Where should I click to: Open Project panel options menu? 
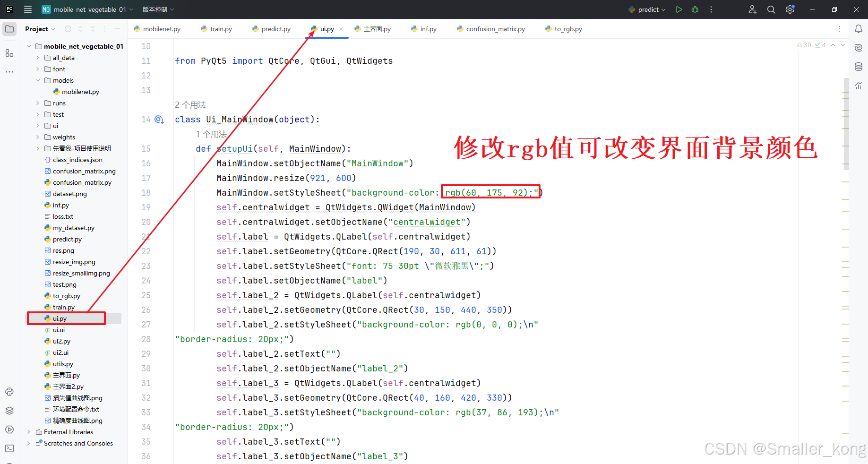(105, 29)
